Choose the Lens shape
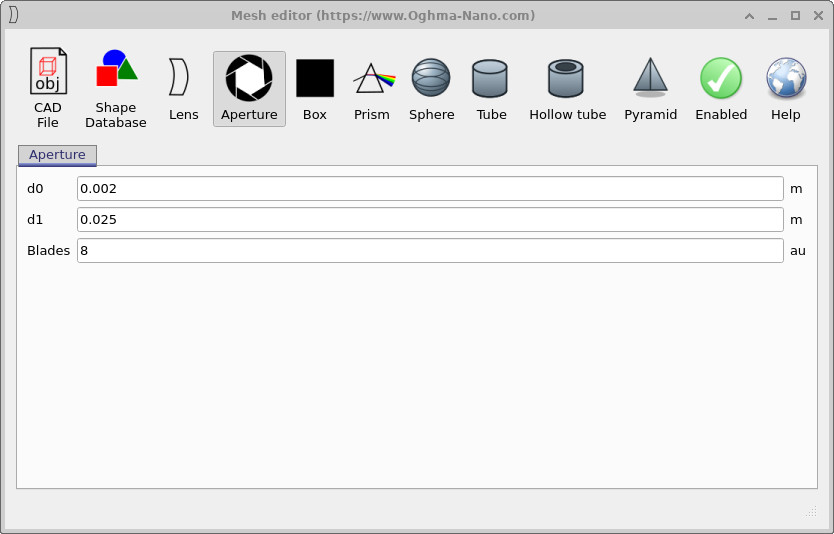 (x=183, y=88)
